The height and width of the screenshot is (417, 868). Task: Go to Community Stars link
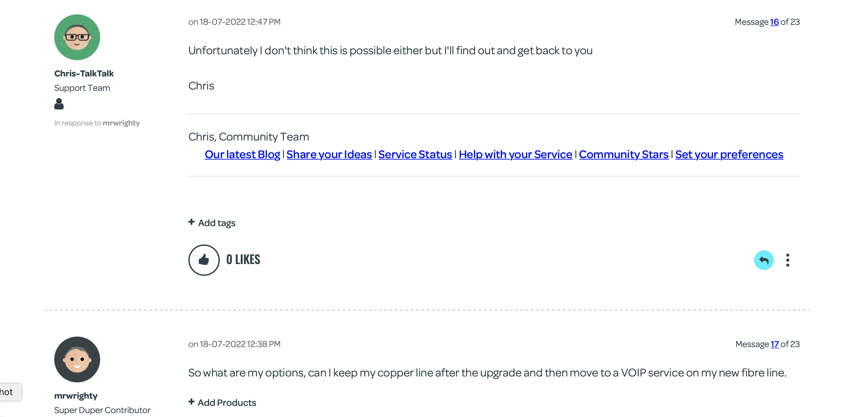coord(623,154)
